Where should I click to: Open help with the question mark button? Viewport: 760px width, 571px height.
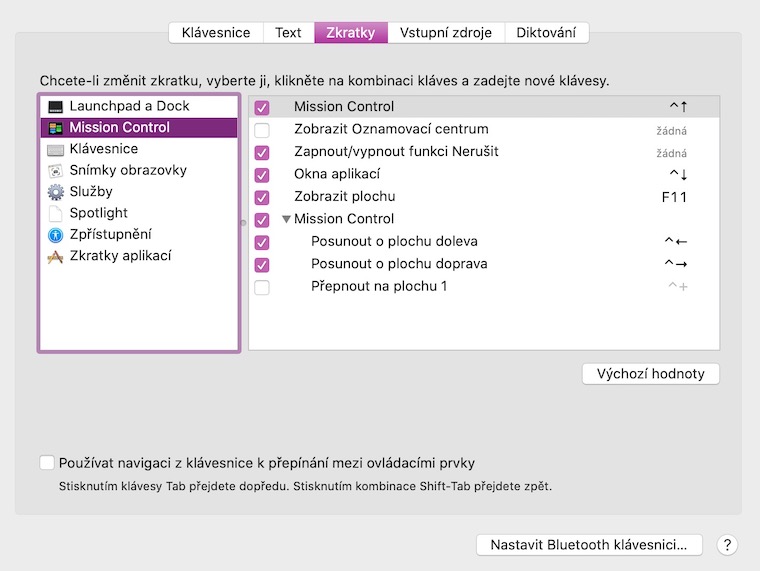tap(727, 545)
